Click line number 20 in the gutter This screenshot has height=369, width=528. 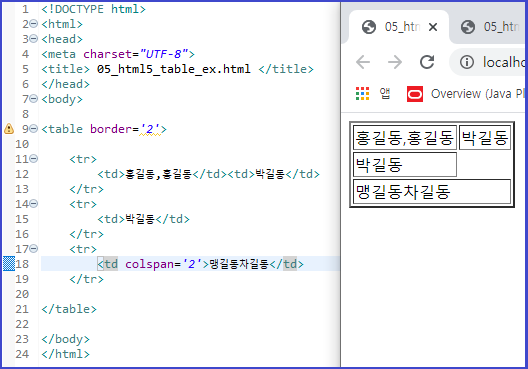(22, 294)
